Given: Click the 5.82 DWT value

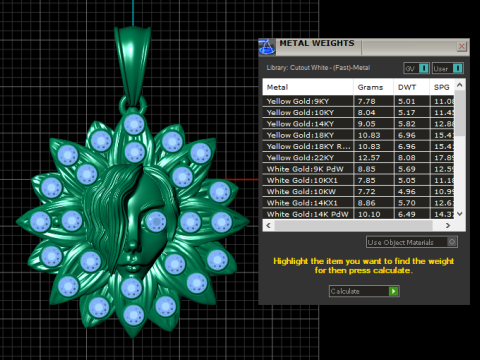Looking at the screenshot, I should click(x=407, y=124).
